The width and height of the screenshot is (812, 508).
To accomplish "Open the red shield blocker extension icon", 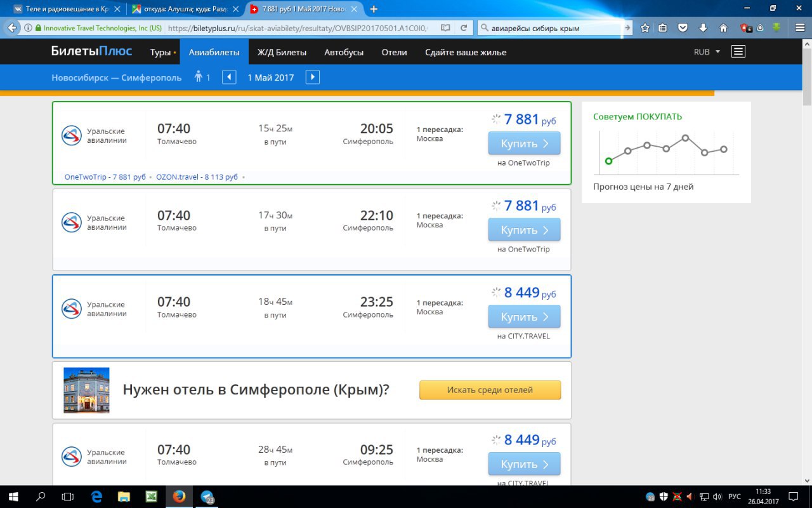I will tap(747, 28).
